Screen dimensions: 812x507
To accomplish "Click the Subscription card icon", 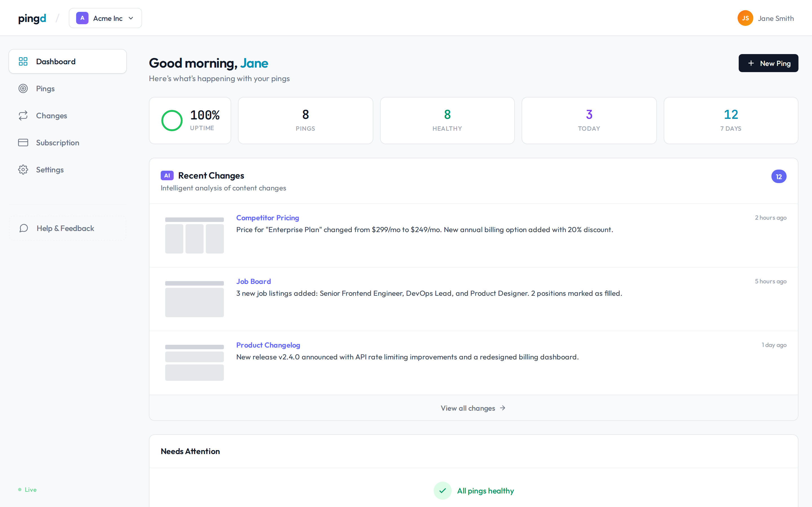I will tap(23, 142).
